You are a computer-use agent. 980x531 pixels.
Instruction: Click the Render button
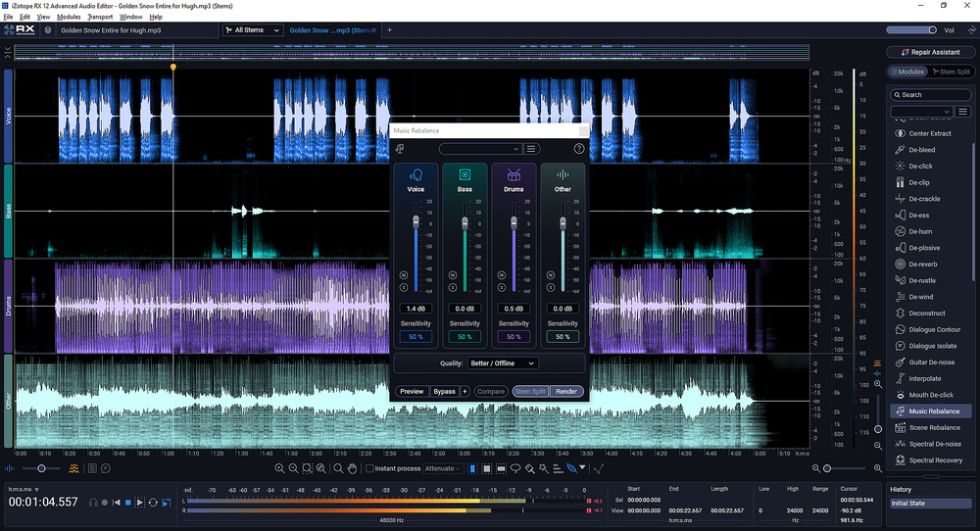tap(566, 391)
